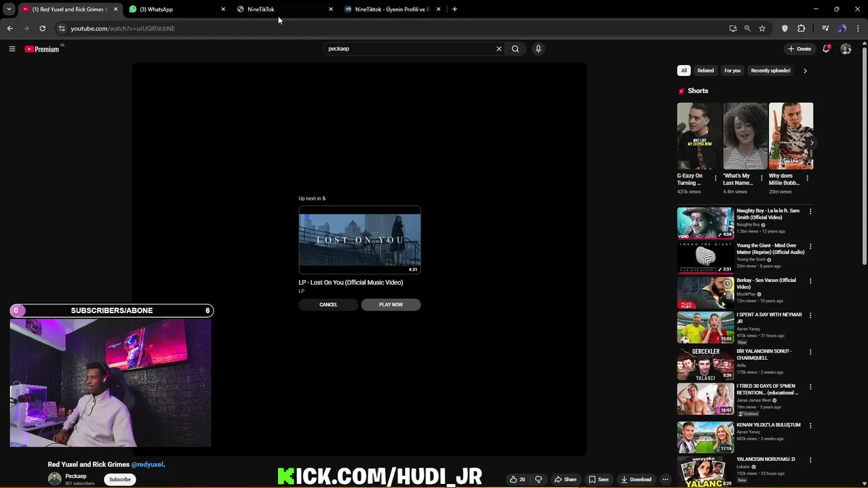Click the address bar URL
The height and width of the screenshot is (488, 868).
[x=123, y=28]
